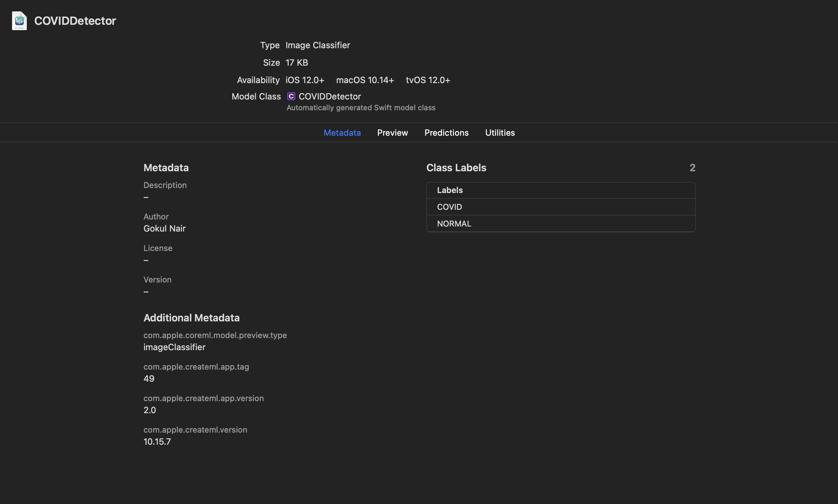Viewport: 838px width, 504px height.
Task: Open the Utilities tab
Action: coord(500,133)
